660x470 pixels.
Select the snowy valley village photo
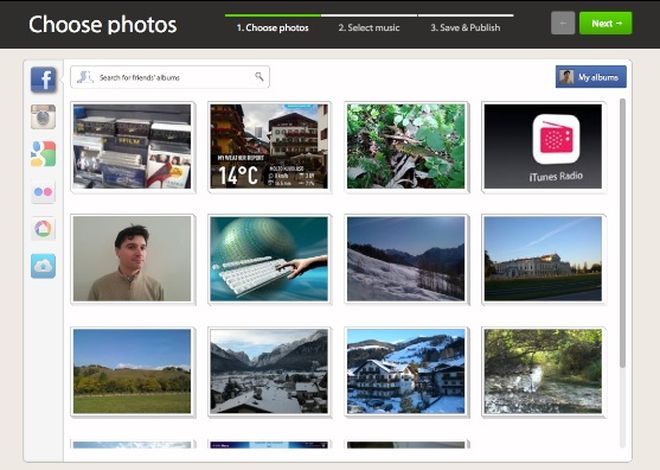pyautogui.click(x=269, y=372)
